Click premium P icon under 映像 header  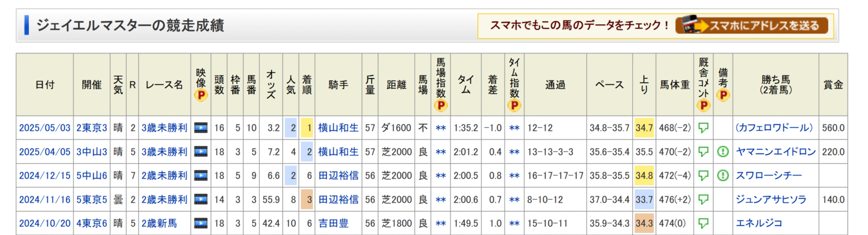click(201, 96)
